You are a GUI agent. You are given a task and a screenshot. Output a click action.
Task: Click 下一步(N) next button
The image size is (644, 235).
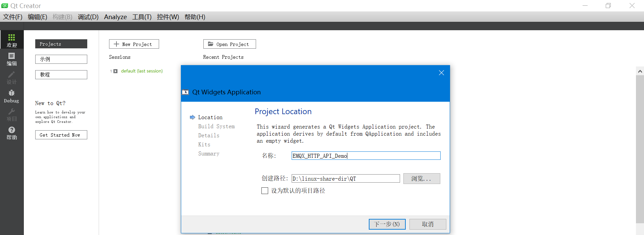pos(387,224)
